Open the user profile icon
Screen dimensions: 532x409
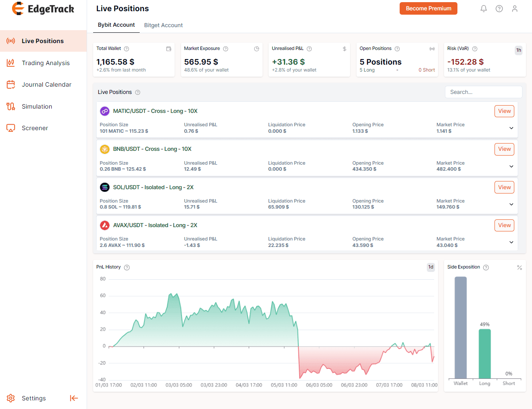coord(514,9)
